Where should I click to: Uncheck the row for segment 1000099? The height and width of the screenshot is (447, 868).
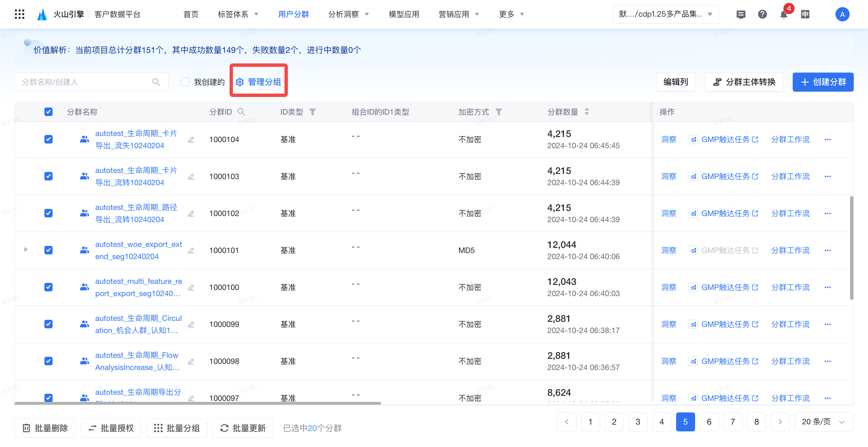[x=48, y=324]
